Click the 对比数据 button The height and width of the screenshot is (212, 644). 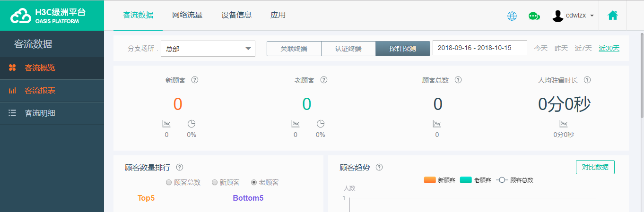click(595, 167)
